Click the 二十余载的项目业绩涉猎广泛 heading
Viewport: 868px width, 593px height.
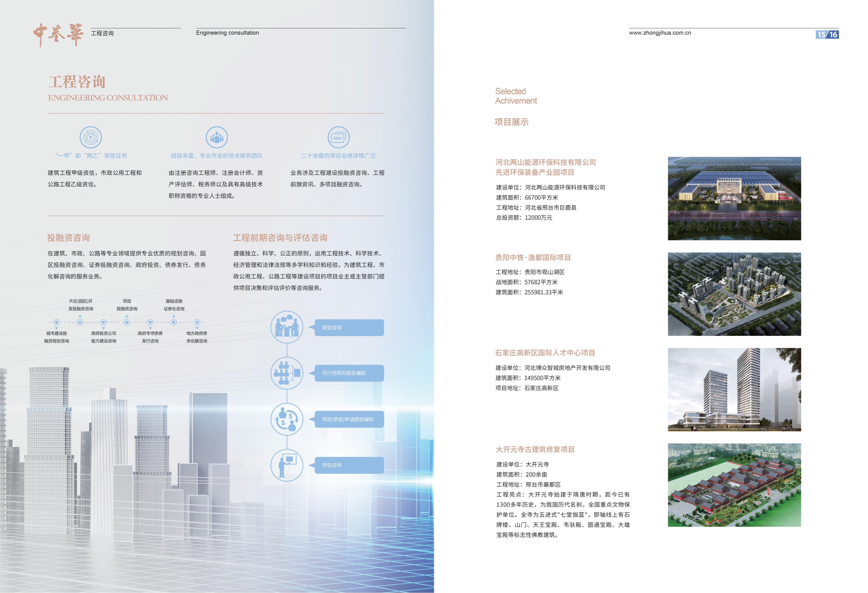pyautogui.click(x=339, y=156)
